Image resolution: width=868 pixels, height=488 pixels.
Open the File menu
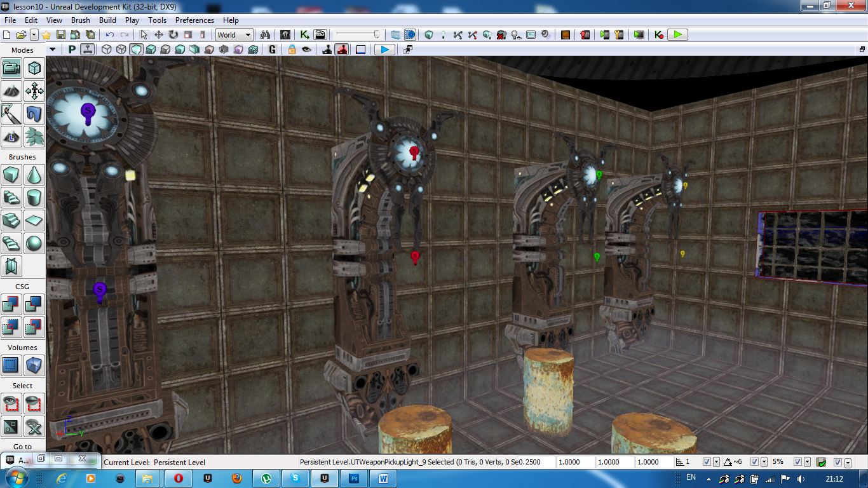coord(10,20)
